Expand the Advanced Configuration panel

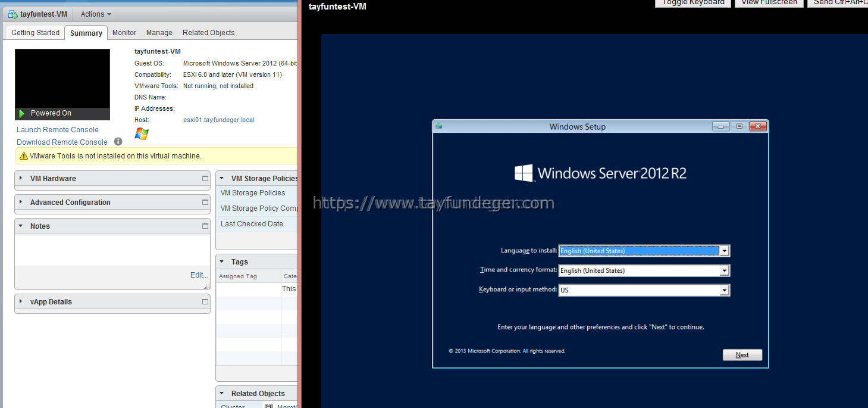coord(21,202)
